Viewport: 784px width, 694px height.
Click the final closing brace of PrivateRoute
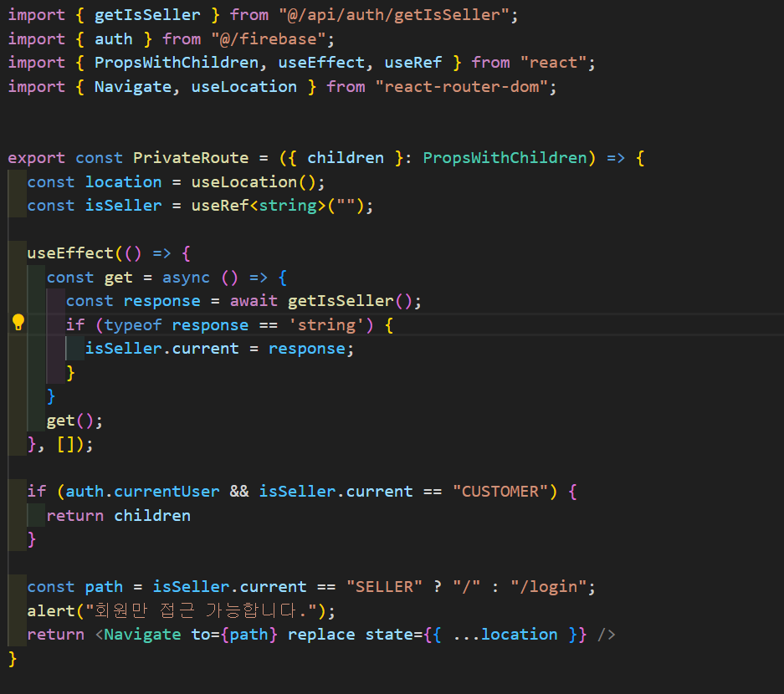coord(13,659)
